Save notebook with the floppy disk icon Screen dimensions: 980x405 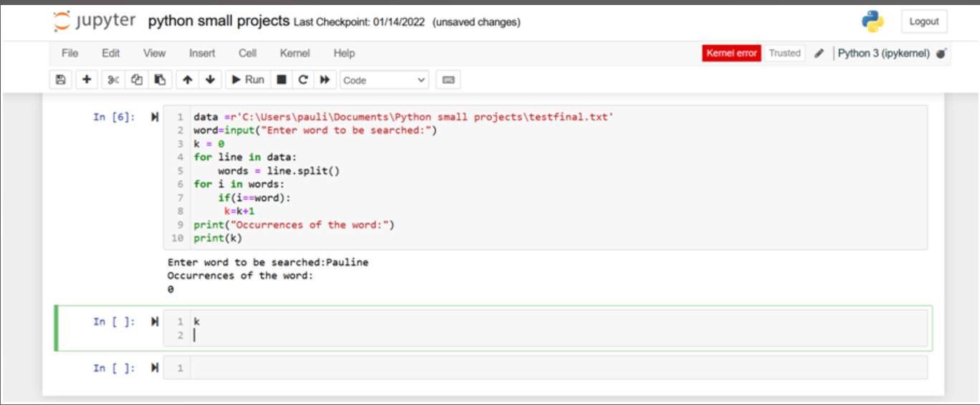pos(61,80)
